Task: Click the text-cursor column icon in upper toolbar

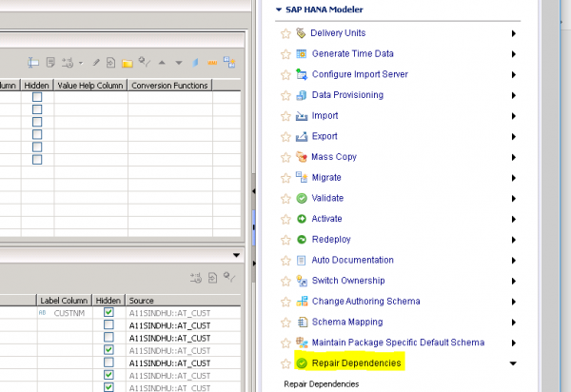Action: [x=33, y=63]
